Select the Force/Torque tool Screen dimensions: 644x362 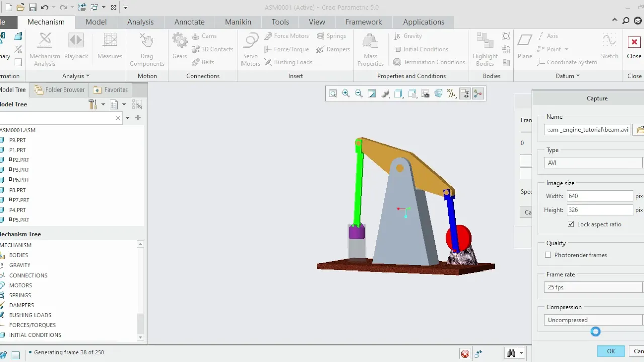coord(287,49)
